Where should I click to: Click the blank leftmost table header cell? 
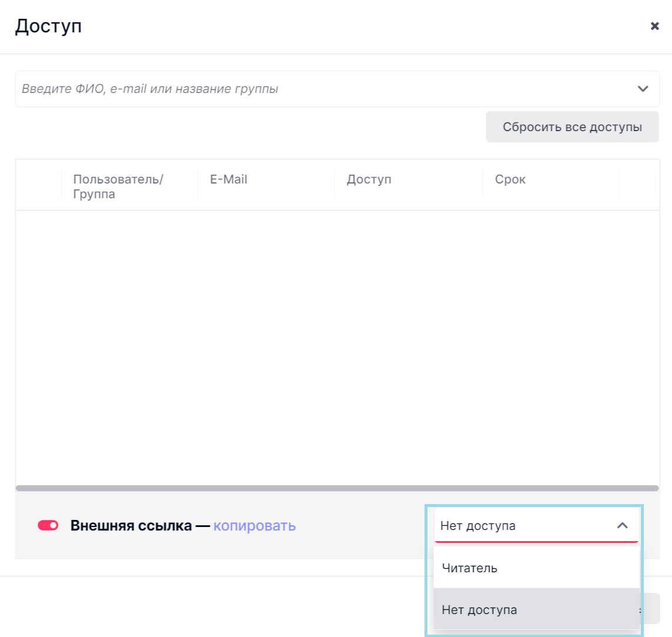point(39,185)
